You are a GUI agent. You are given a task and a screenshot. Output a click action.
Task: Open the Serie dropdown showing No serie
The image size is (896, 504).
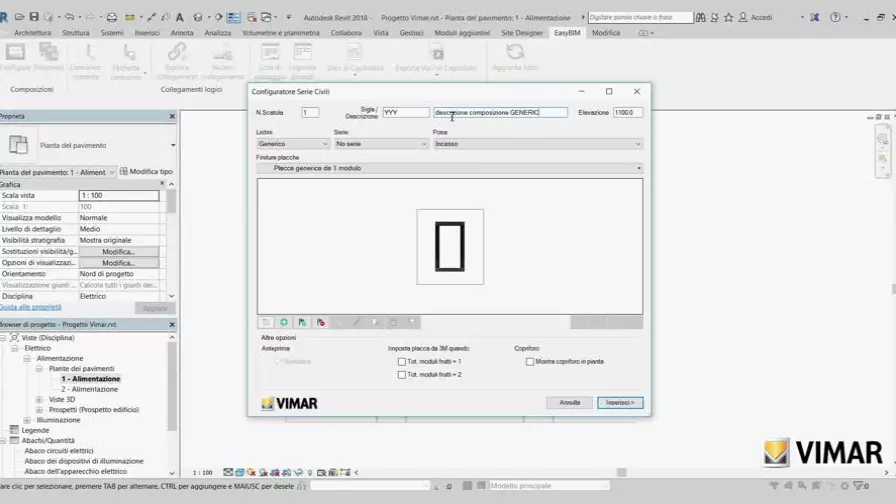coord(381,144)
